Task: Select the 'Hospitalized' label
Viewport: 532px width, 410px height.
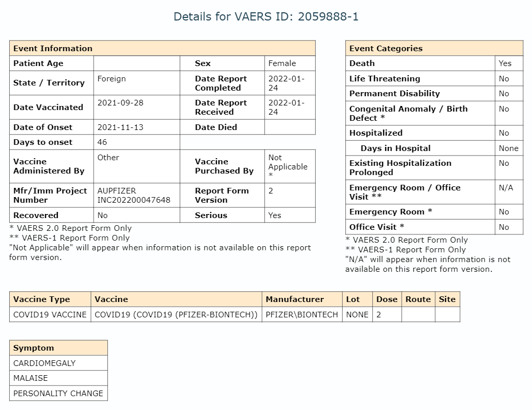Action: pyautogui.click(x=376, y=133)
